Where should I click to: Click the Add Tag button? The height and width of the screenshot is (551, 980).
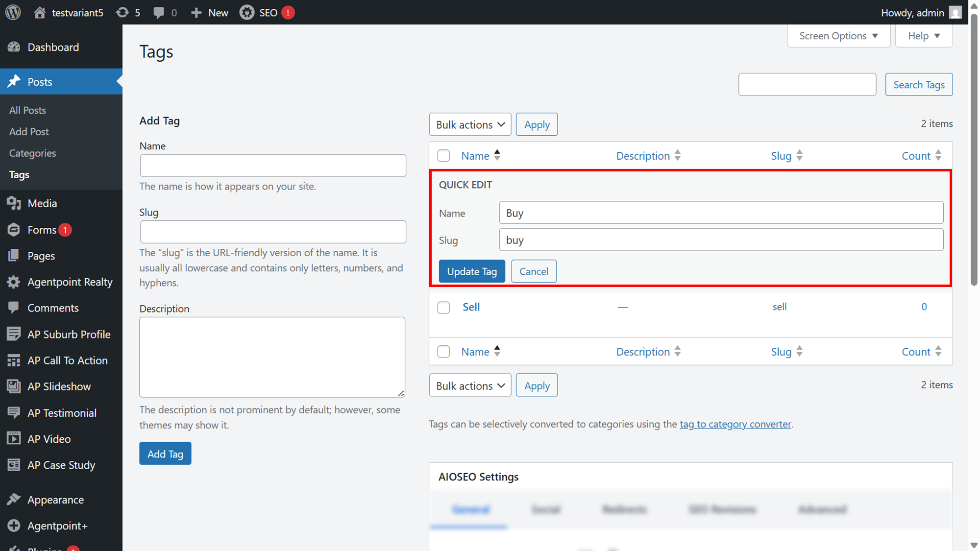pyautogui.click(x=165, y=454)
